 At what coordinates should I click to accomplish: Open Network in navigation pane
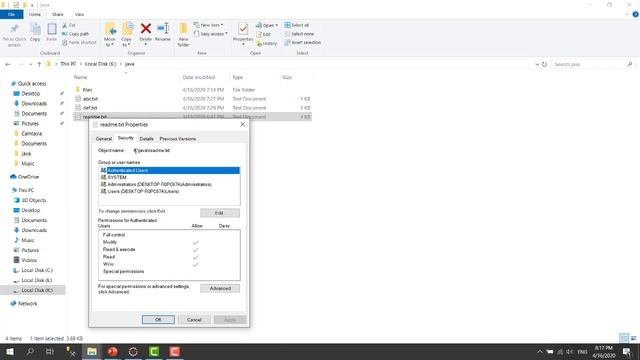(27, 304)
